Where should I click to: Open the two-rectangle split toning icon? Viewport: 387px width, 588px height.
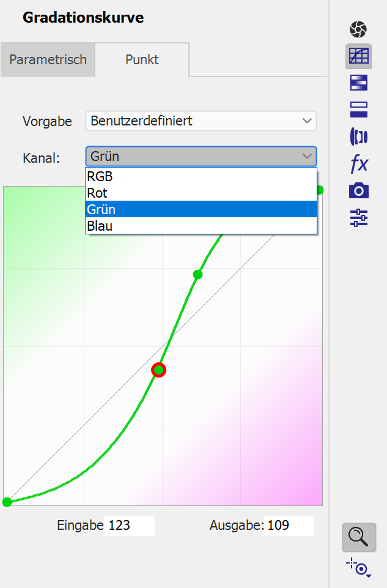click(358, 110)
